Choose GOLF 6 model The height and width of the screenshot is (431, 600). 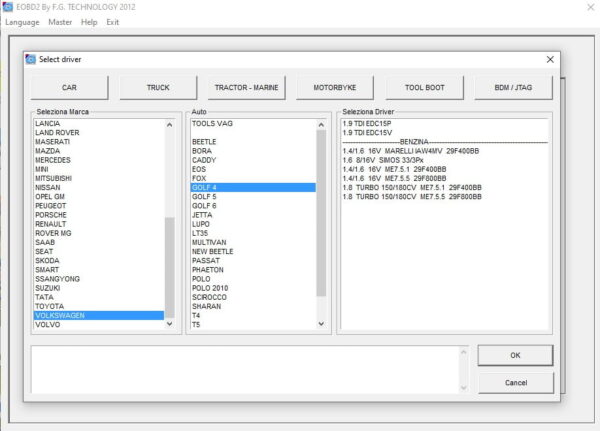(x=253, y=206)
